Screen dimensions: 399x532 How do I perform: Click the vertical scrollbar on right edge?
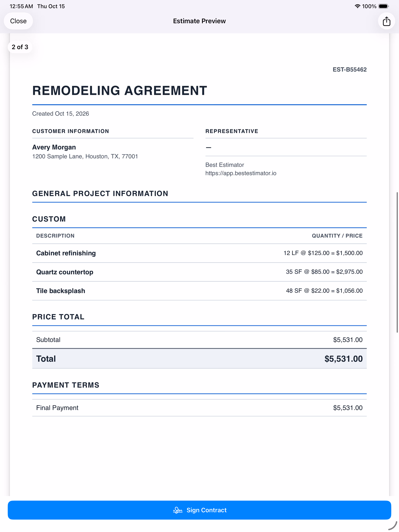click(397, 262)
